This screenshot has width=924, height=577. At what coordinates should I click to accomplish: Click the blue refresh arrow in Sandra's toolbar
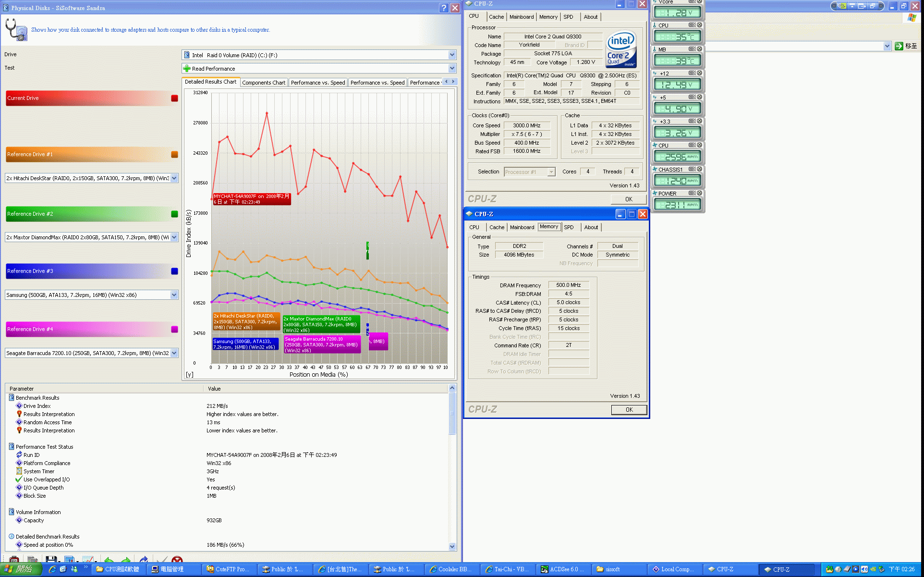coord(144,560)
